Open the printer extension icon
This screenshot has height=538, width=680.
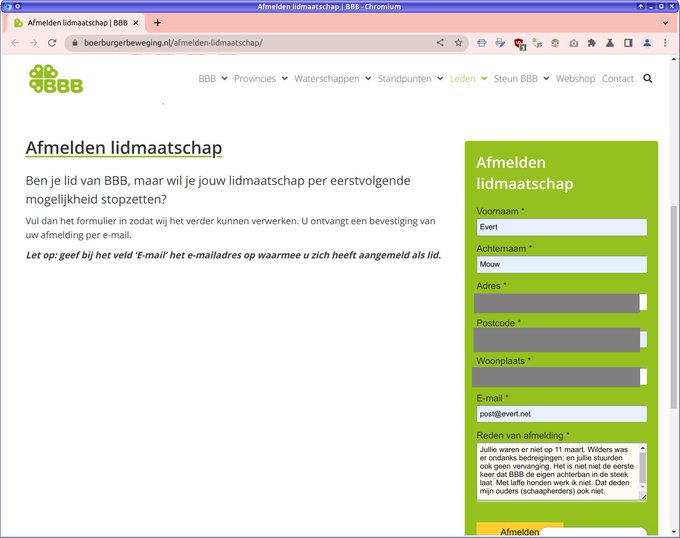point(482,43)
